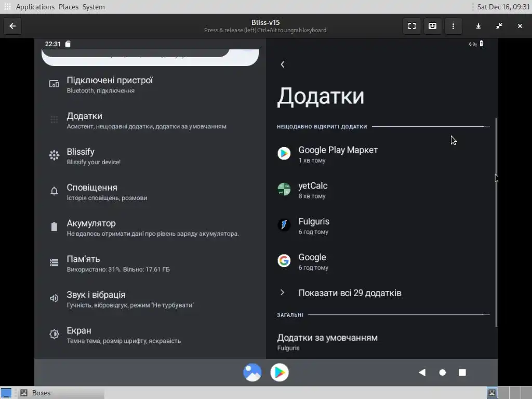The width and height of the screenshot is (532, 399).
Task: Click the show desktop button in bottom panel
Action: pos(6,393)
